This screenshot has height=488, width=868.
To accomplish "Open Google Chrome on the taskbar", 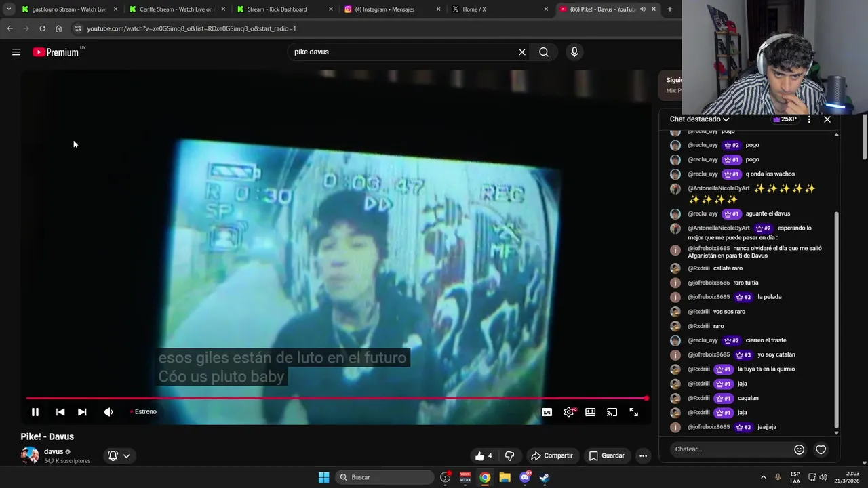I will [485, 477].
